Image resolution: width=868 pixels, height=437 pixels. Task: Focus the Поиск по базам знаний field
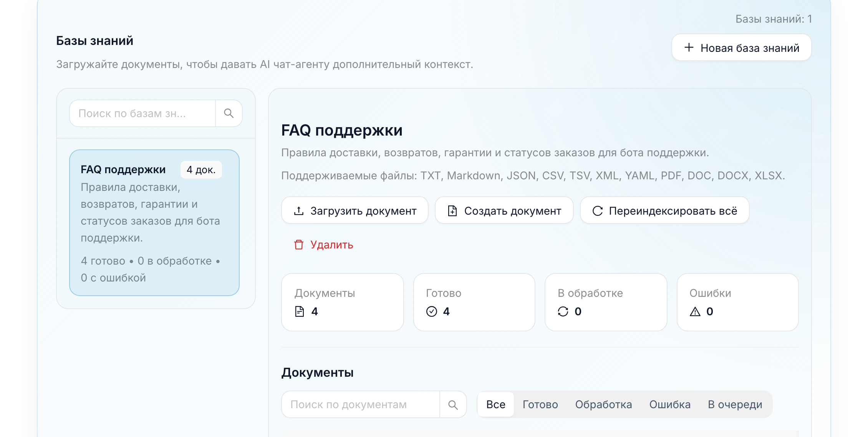(x=142, y=113)
